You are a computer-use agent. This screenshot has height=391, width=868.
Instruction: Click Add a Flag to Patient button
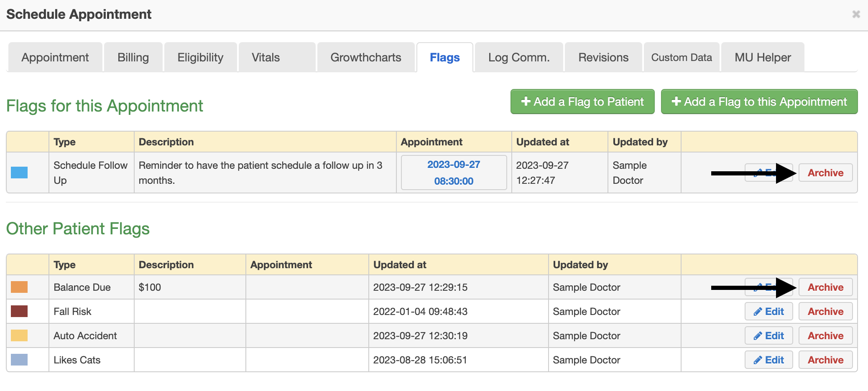pos(582,102)
